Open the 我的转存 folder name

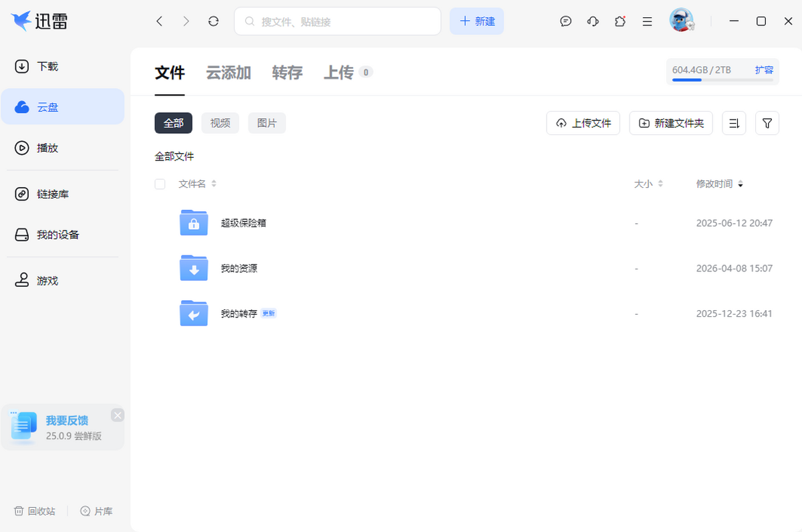pos(239,313)
